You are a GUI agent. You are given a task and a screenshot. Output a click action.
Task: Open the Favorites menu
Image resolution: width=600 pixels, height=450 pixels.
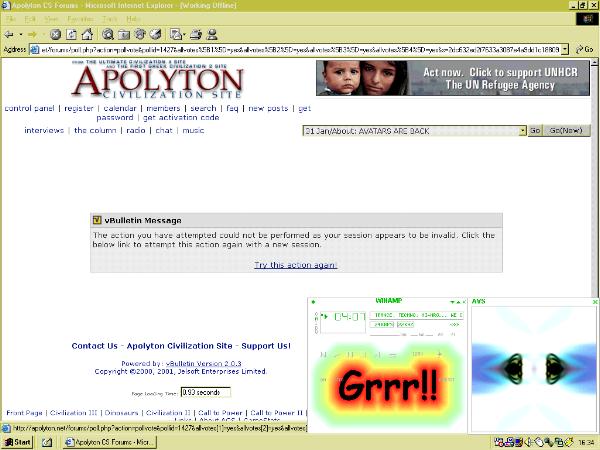pyautogui.click(x=76, y=19)
